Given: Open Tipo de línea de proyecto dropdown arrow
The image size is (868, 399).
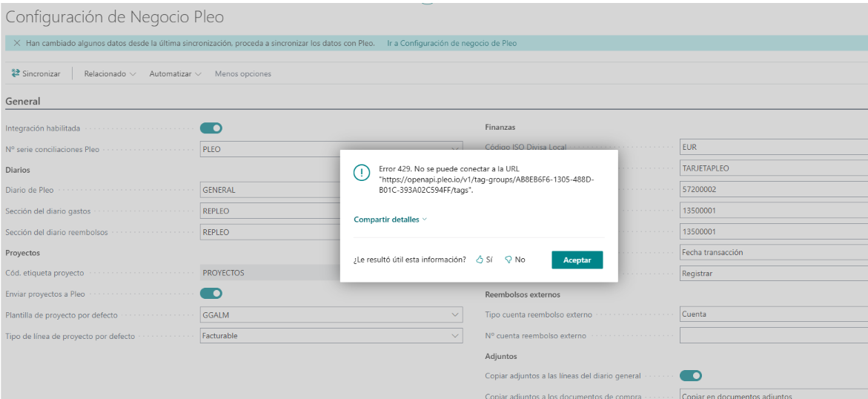Looking at the screenshot, I should (455, 336).
